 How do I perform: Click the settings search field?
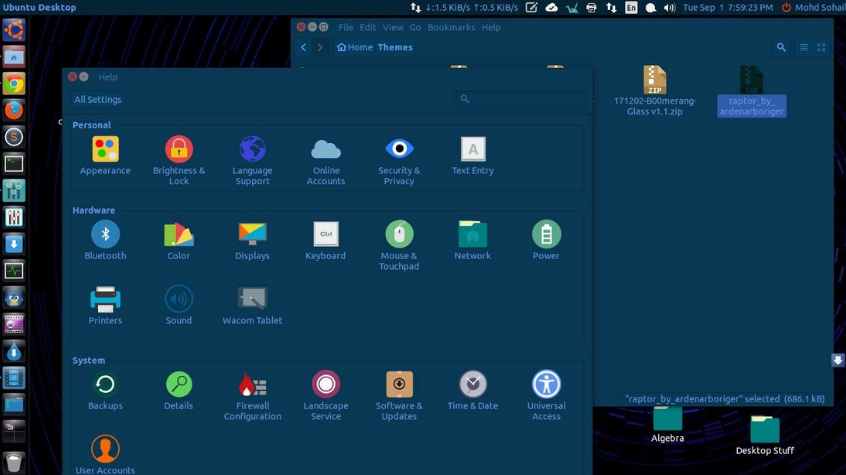tap(520, 99)
